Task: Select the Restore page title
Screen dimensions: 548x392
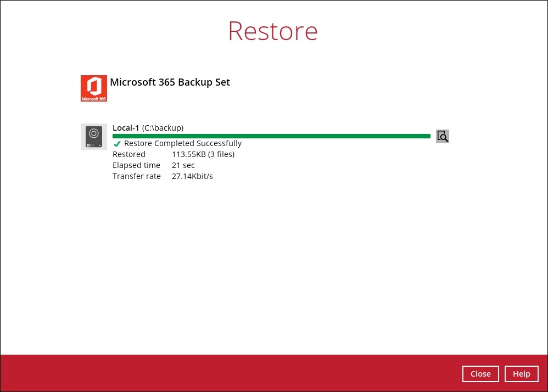Action: point(273,31)
